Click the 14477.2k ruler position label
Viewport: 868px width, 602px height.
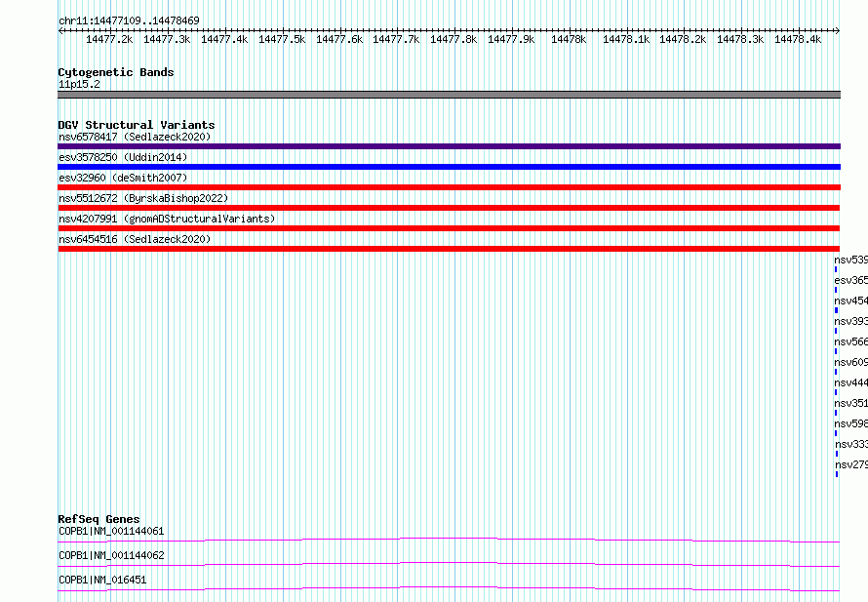(109, 39)
